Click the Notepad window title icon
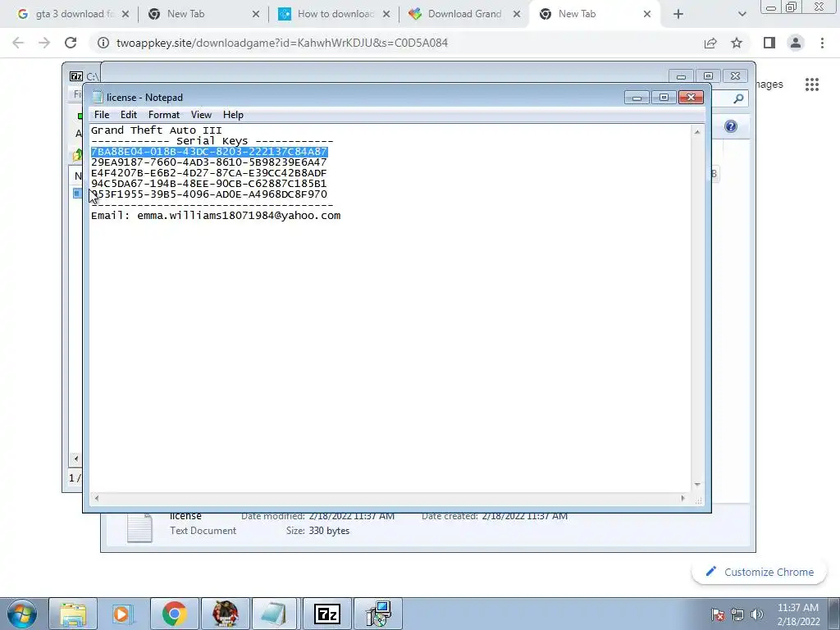The height and width of the screenshot is (630, 840). tap(98, 97)
